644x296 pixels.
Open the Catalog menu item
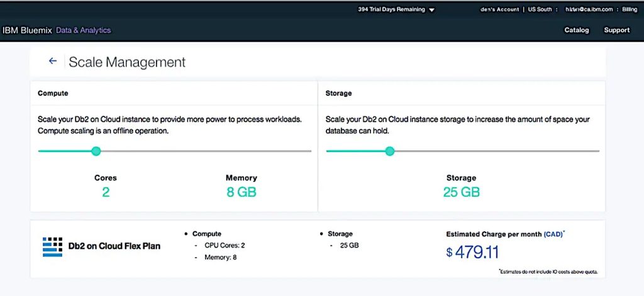click(x=577, y=30)
